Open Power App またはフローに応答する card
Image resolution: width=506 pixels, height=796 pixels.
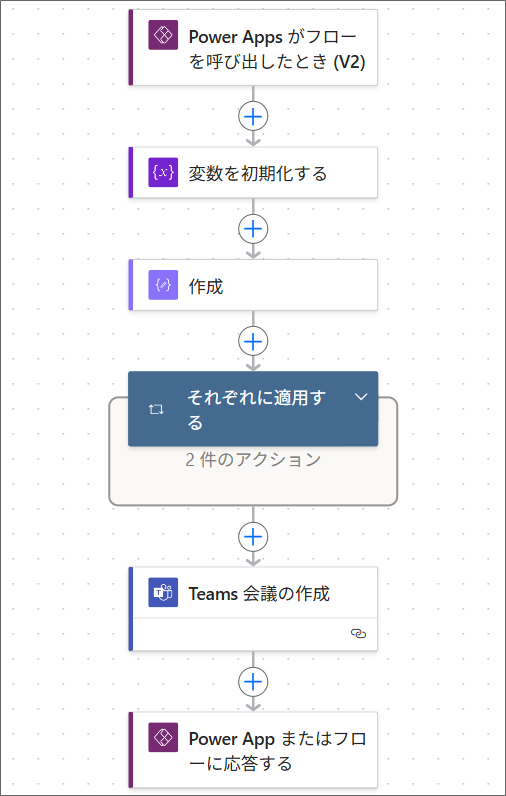tap(253, 750)
